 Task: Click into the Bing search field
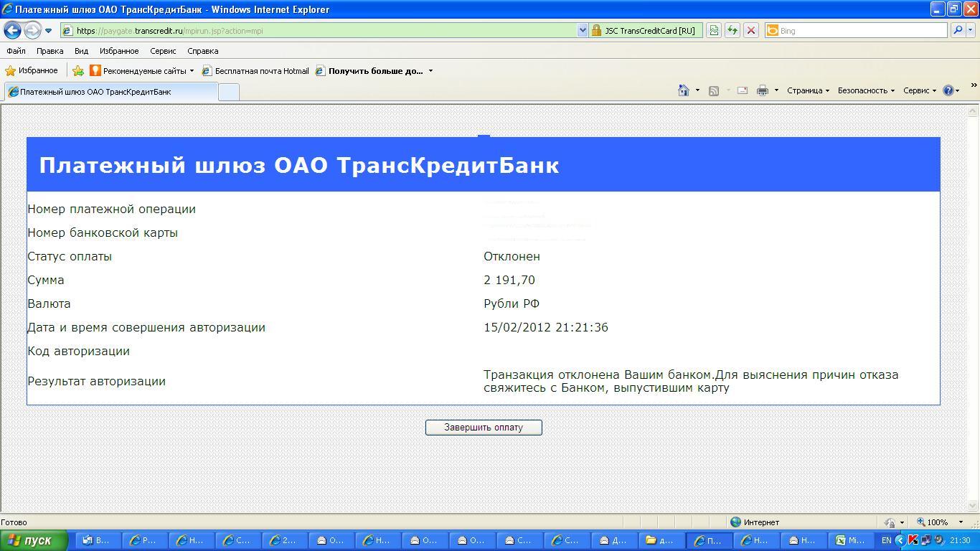[861, 31]
